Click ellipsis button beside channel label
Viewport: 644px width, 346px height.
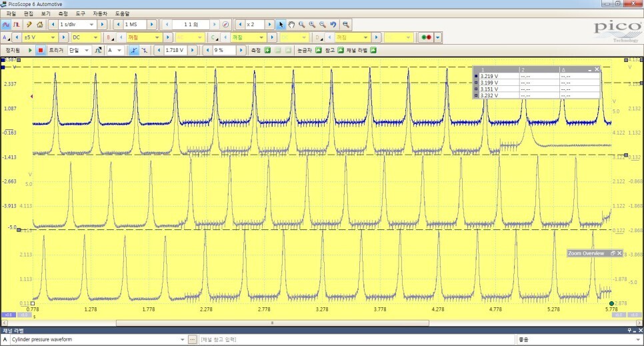pyautogui.click(x=192, y=339)
